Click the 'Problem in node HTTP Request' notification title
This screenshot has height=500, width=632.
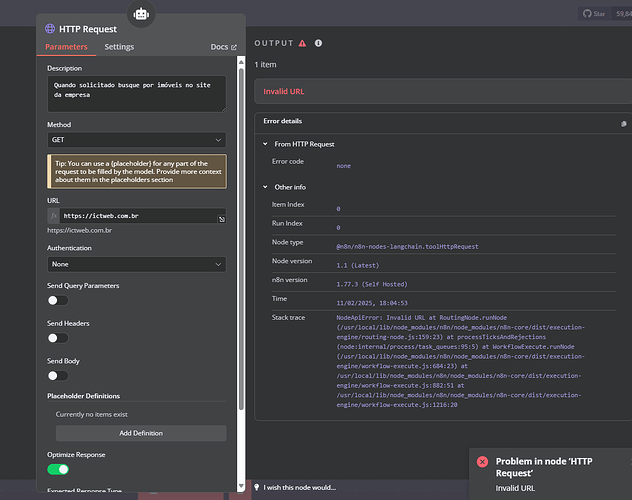[x=544, y=467]
